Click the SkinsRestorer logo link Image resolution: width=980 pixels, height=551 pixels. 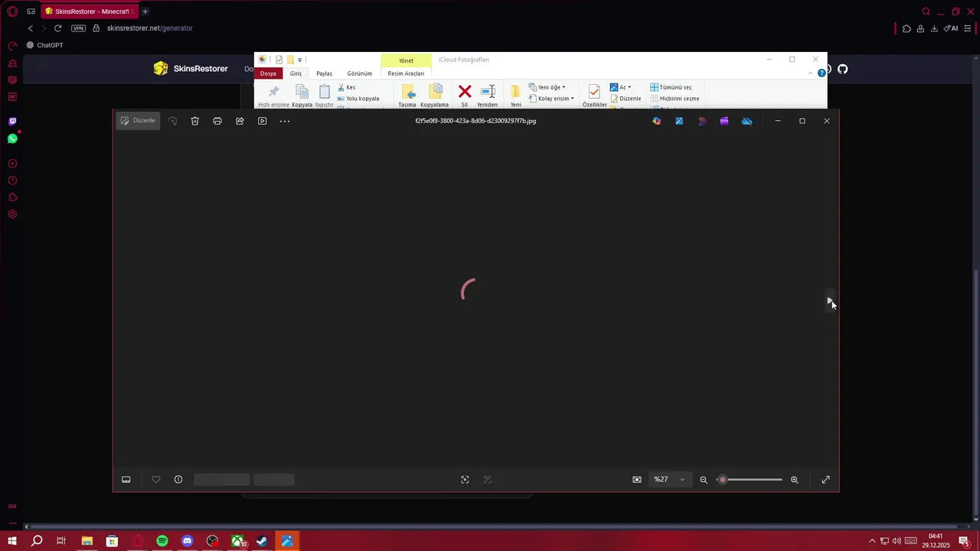[x=191, y=69]
